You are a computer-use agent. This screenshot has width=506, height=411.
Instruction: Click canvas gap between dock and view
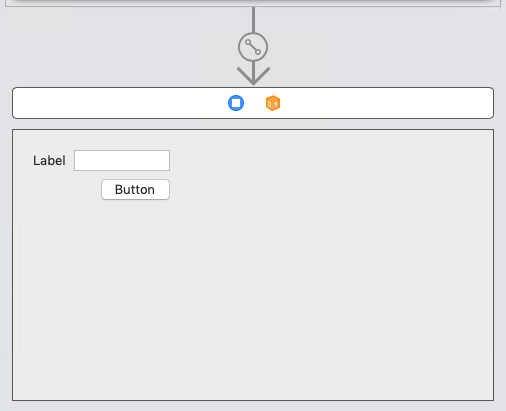(253, 124)
